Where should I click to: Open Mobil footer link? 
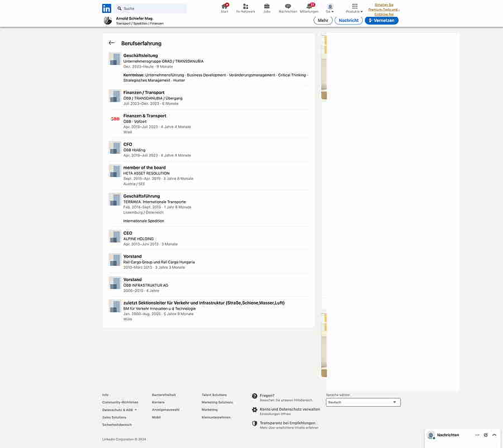coord(156,417)
